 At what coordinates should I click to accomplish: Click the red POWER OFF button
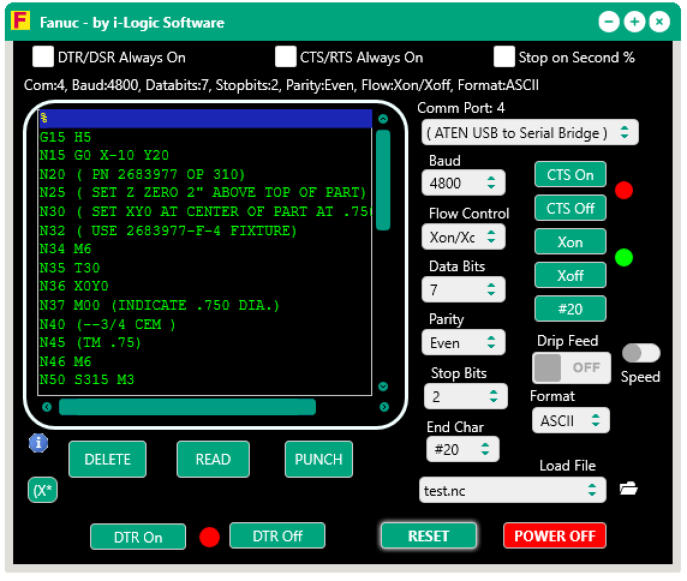[554, 536]
